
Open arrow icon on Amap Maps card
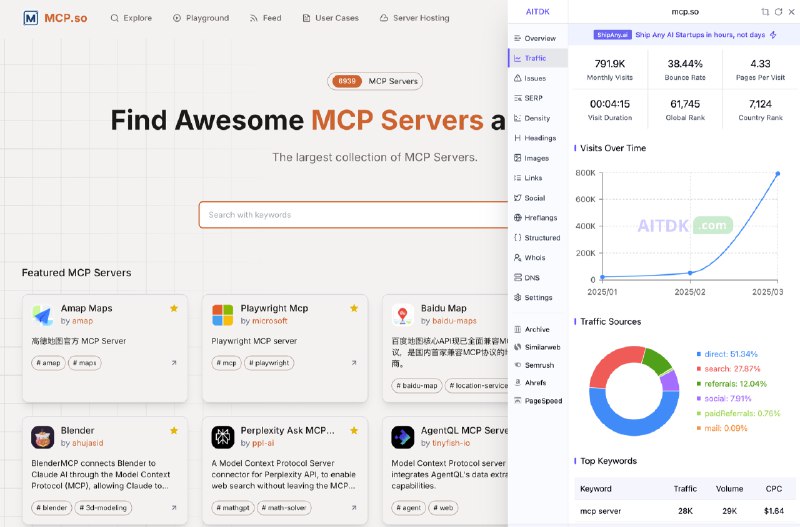[174, 363]
